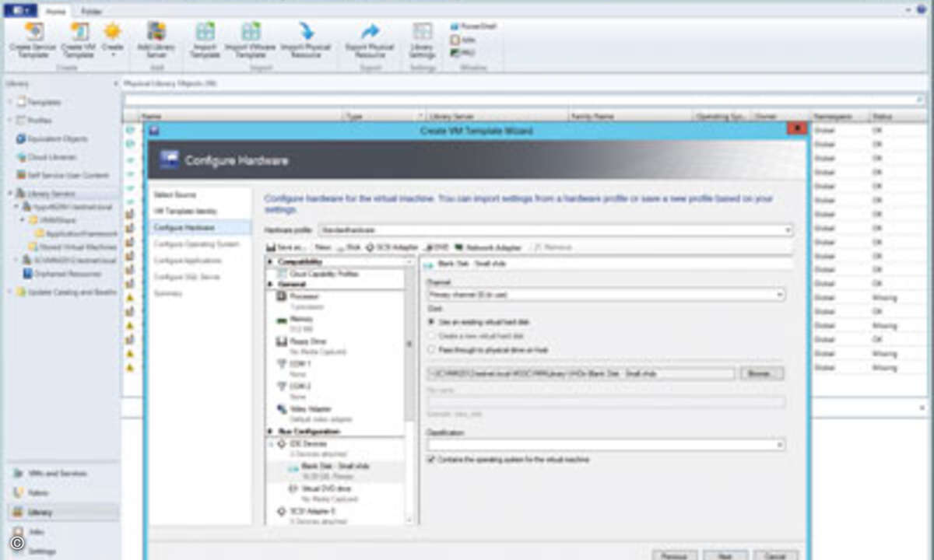Click Import Template ribbon icon

click(205, 40)
